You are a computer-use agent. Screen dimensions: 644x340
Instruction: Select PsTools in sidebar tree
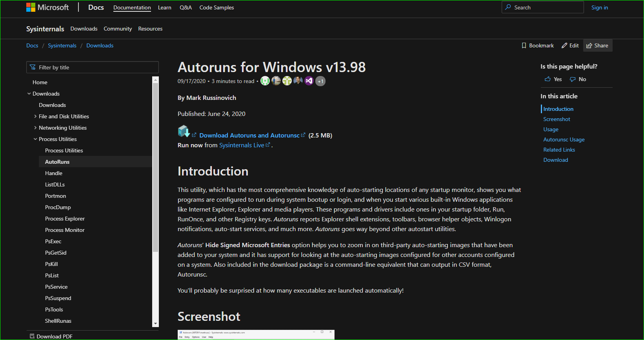coord(54,309)
